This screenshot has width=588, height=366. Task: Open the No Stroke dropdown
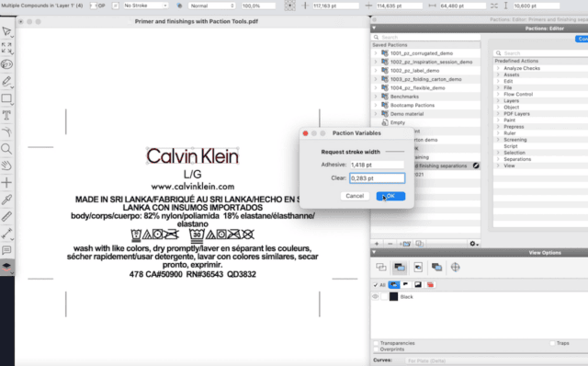[145, 6]
